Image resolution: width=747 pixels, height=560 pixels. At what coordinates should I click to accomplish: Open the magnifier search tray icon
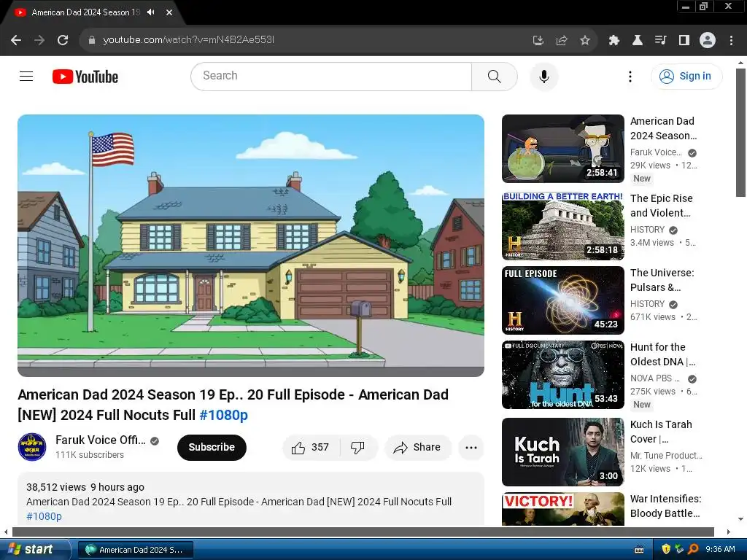(693, 549)
